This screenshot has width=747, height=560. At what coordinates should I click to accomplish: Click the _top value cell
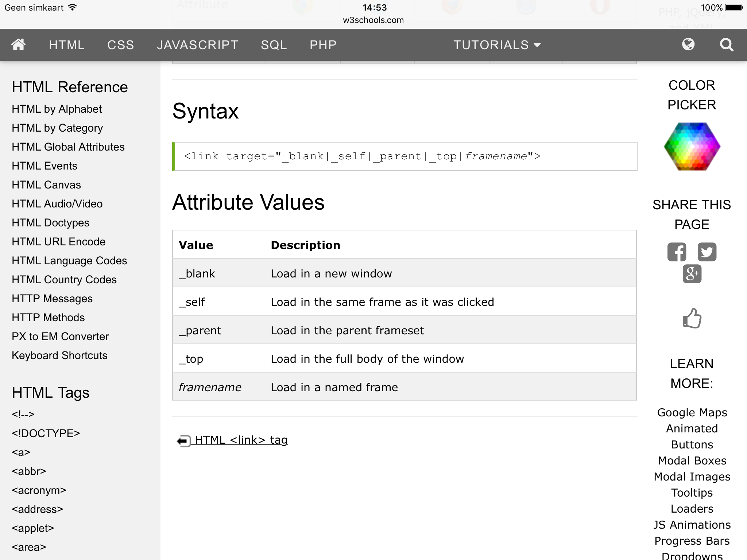click(219, 358)
